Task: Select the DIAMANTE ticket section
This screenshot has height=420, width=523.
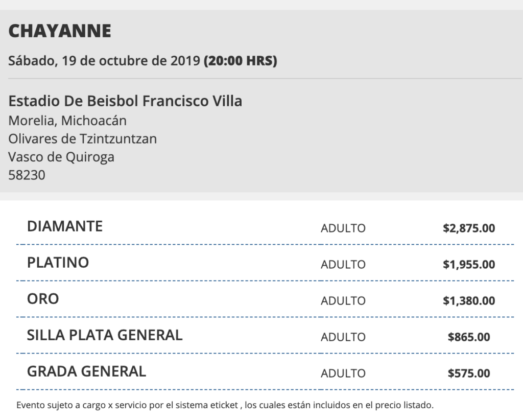Action: [65, 226]
